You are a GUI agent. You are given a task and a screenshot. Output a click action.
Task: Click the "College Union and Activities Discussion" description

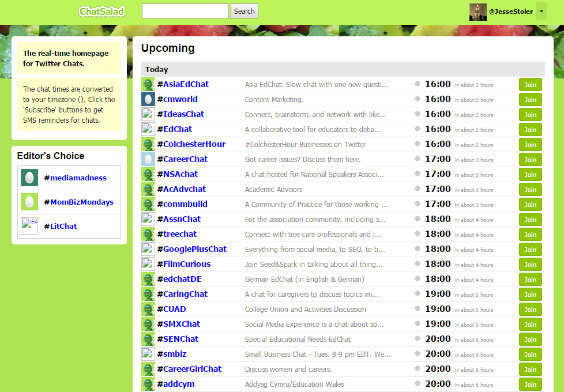(x=306, y=310)
